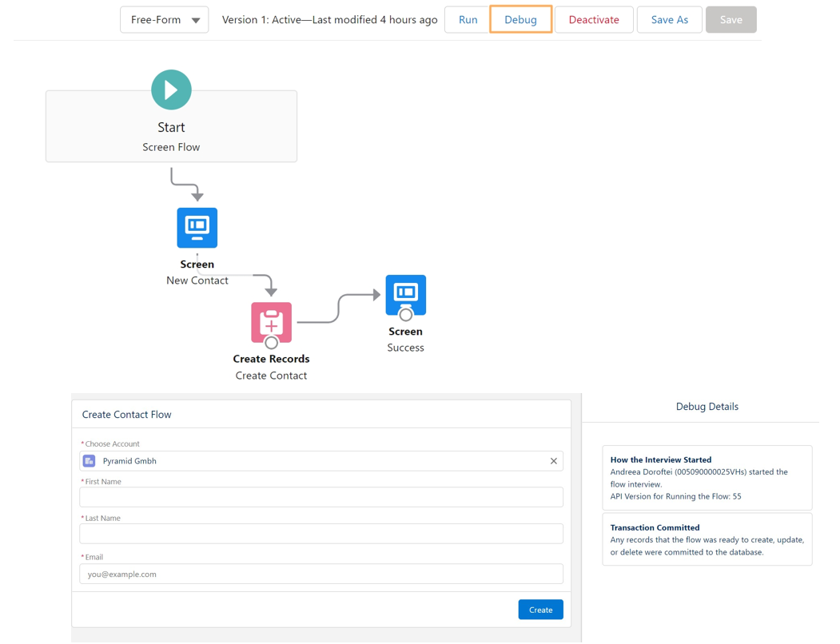This screenshot has height=644, width=840.
Task: Click the account icon beside Pyramid Gmbh
Action: 89,460
